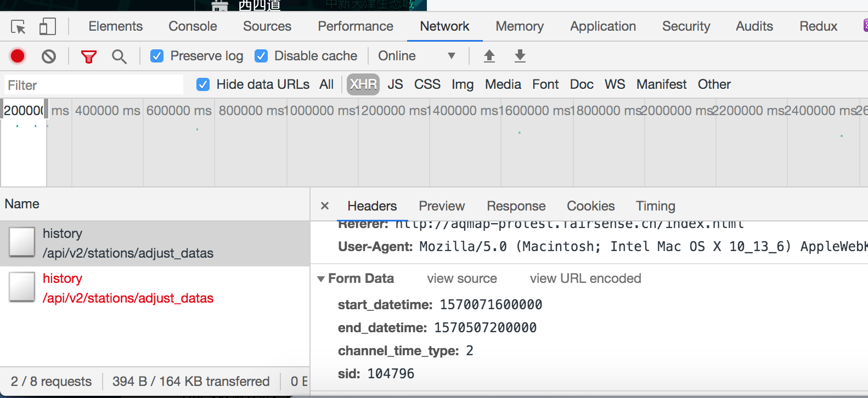Select the JS filter type
Viewport: 868px width, 398px height.
coord(395,84)
